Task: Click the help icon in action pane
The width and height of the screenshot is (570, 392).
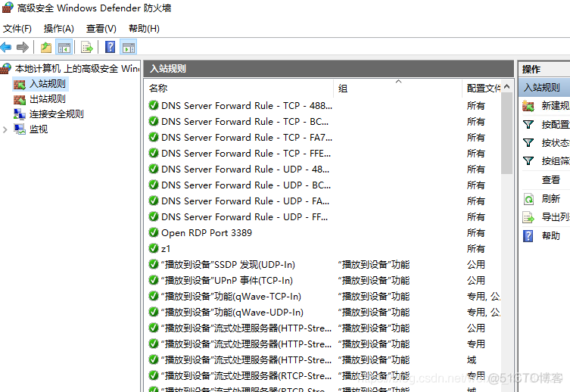Action: pyautogui.click(x=528, y=236)
